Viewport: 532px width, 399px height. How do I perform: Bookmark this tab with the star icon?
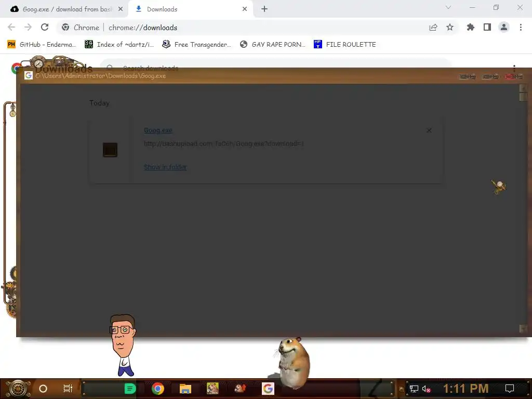point(450,28)
